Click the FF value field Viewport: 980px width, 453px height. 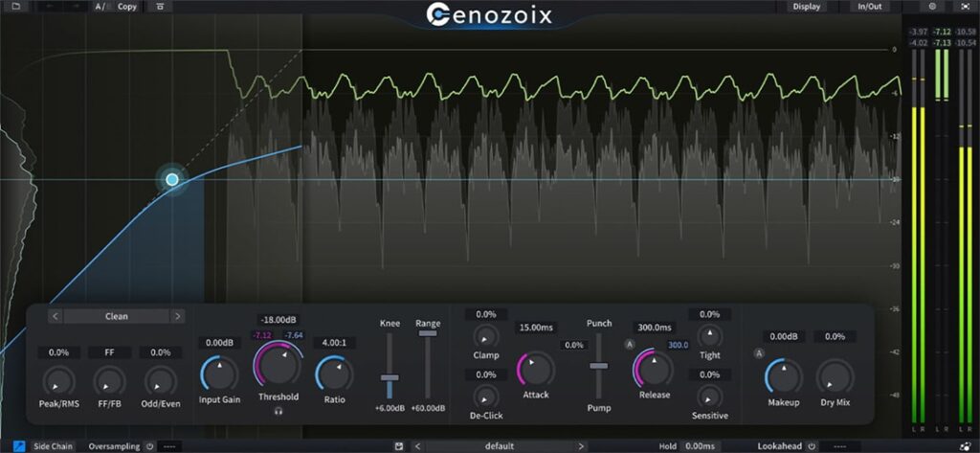point(109,352)
